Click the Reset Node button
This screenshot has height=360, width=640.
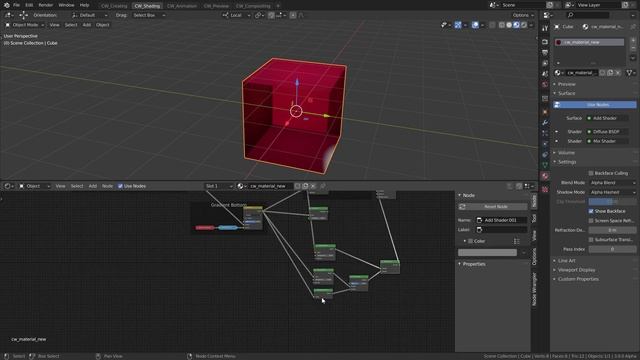[493, 207]
